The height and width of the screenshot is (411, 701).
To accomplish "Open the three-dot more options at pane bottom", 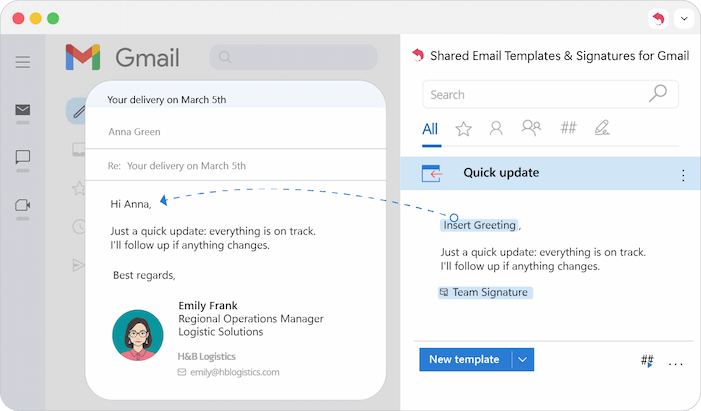I will [676, 364].
